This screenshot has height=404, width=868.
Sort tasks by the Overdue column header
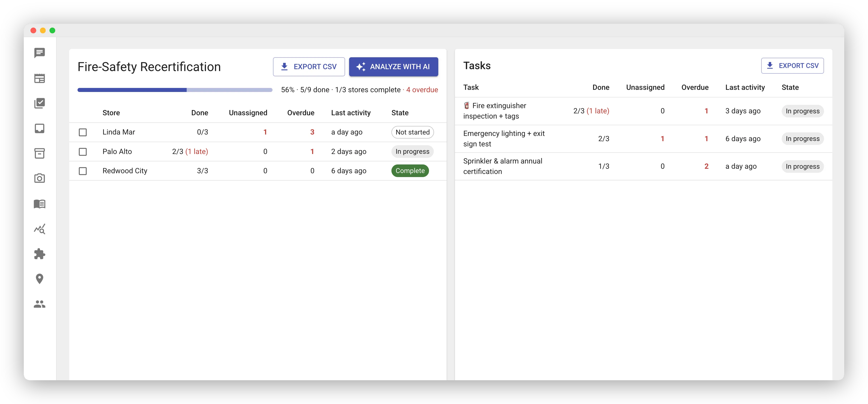click(695, 87)
